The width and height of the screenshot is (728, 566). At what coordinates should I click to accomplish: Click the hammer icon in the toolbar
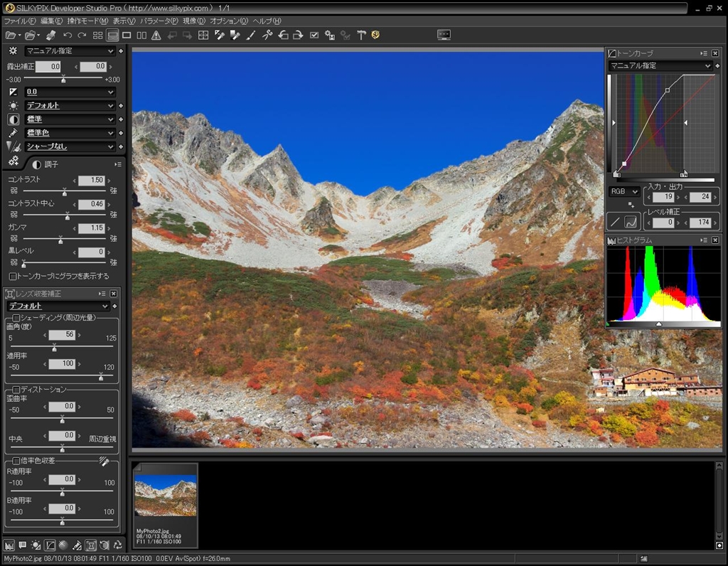tap(361, 35)
